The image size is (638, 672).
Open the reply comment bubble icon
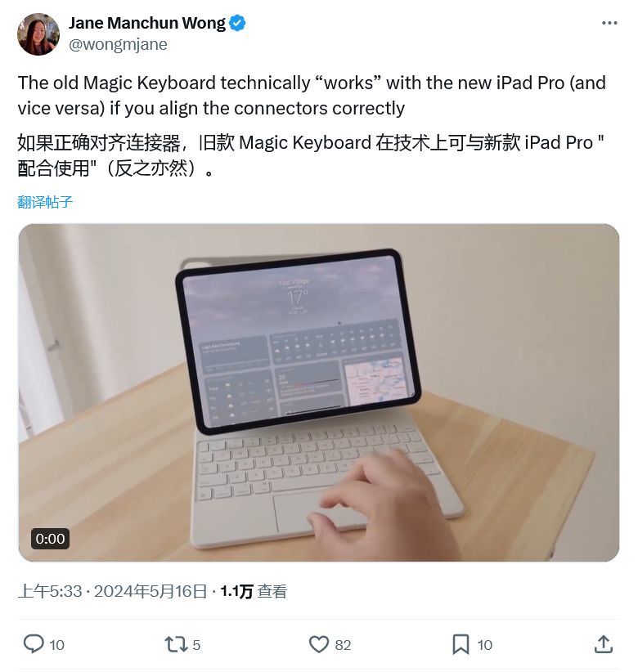pyautogui.click(x=34, y=644)
